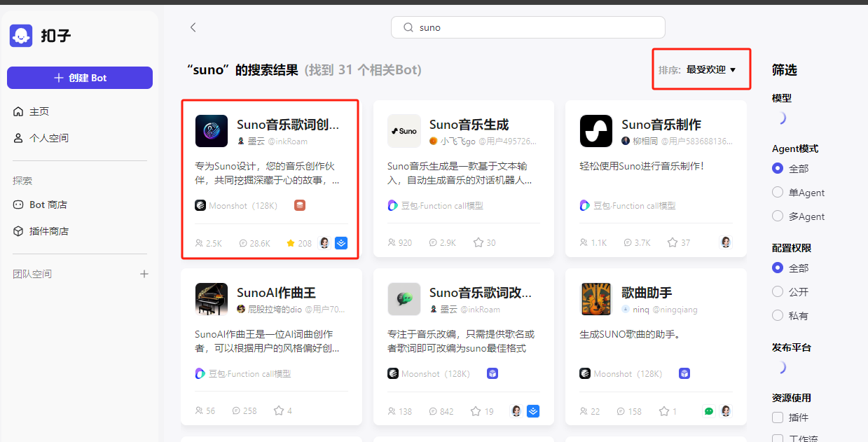The image size is (868, 442).
Task: Select 私有 permission filter
Action: pos(778,315)
